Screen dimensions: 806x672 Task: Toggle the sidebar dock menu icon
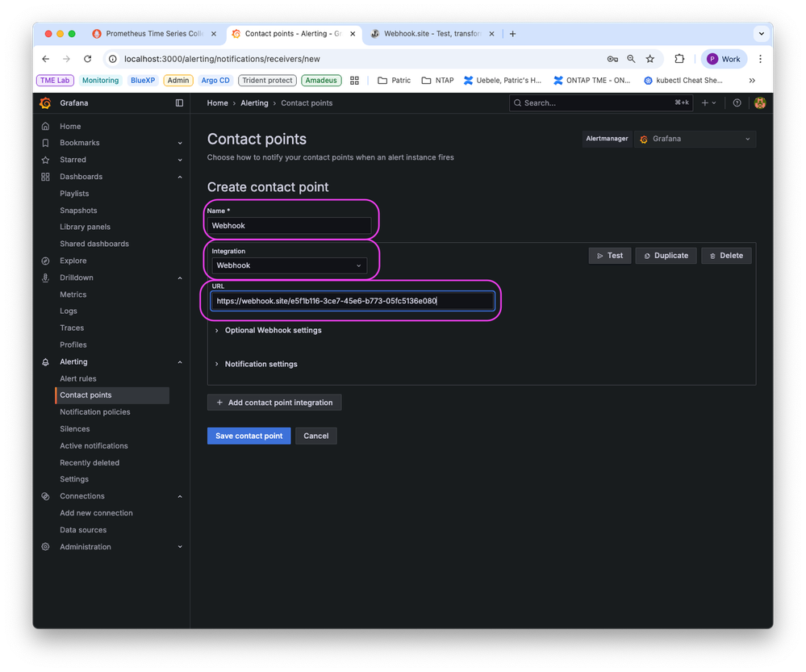[x=179, y=103]
